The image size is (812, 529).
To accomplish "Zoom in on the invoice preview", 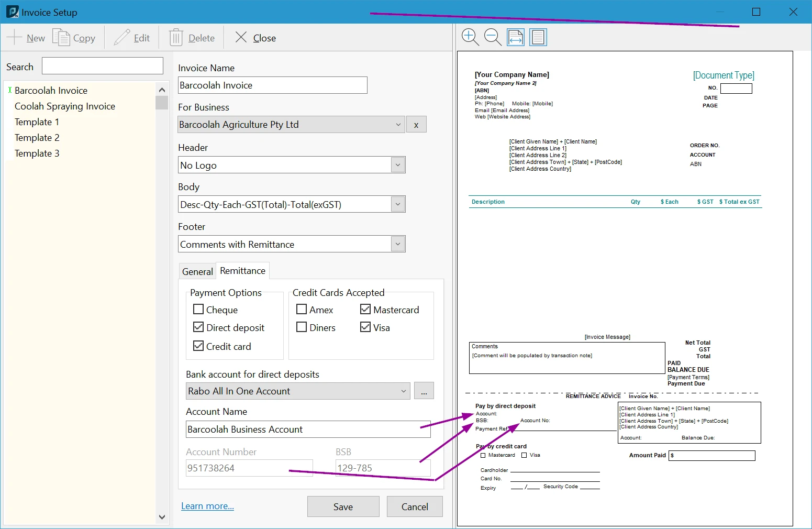I will point(470,37).
